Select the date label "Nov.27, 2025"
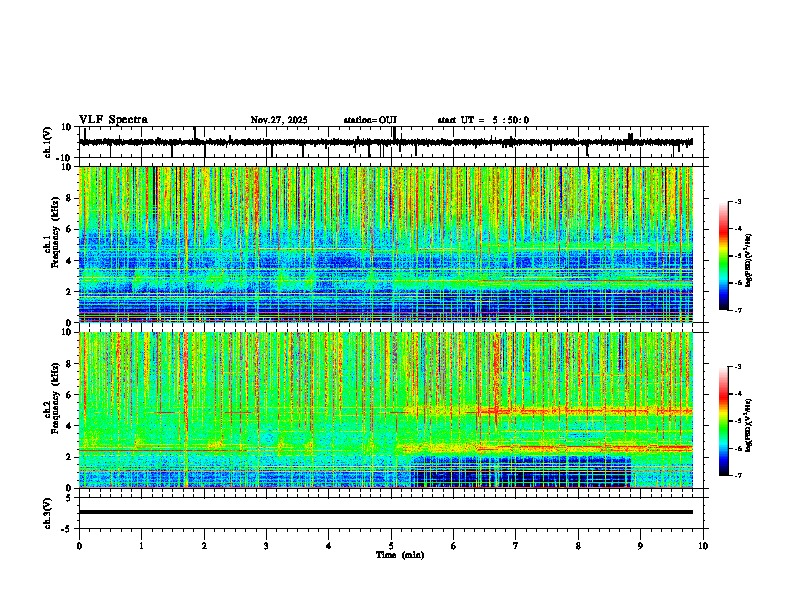The image size is (792, 612). pos(279,120)
